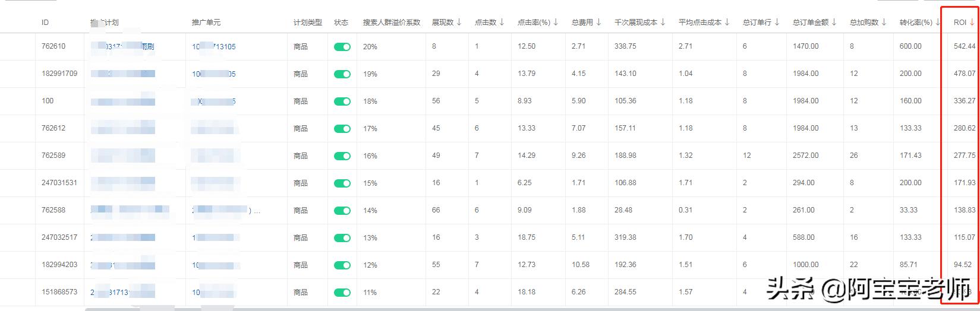Click the sort arrow next to 总订单行

coord(777,22)
